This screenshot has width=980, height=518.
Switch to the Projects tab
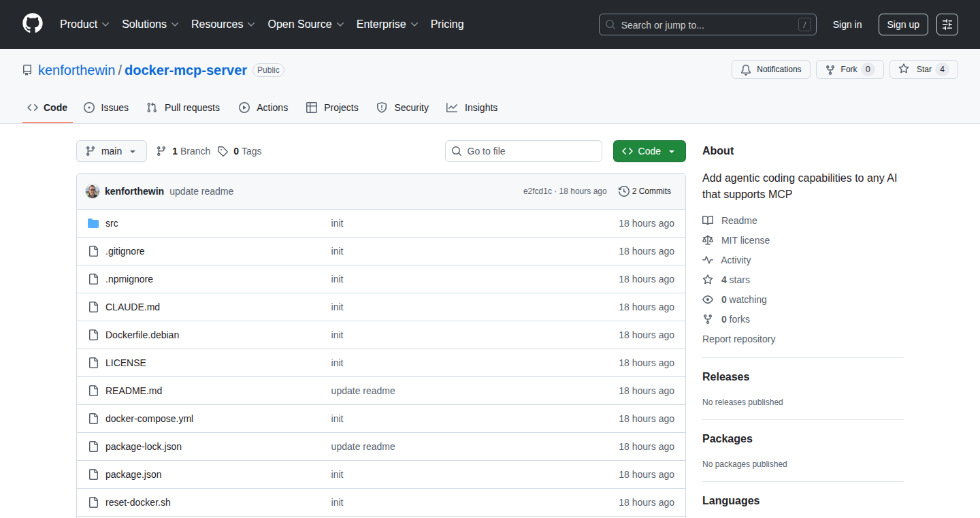(332, 108)
